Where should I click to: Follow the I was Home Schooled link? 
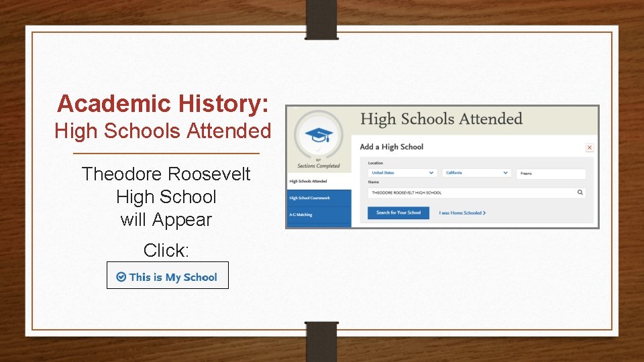(x=462, y=213)
